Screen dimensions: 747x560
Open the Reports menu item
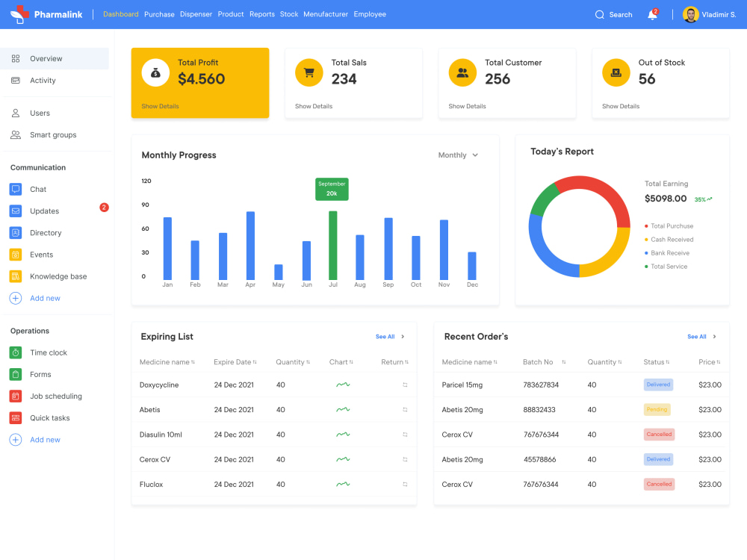[262, 13]
